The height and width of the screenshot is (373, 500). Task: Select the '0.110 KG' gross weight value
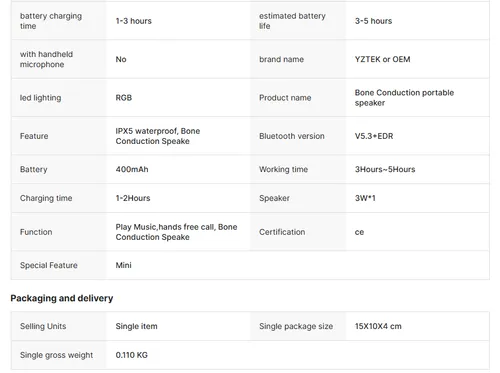132,355
